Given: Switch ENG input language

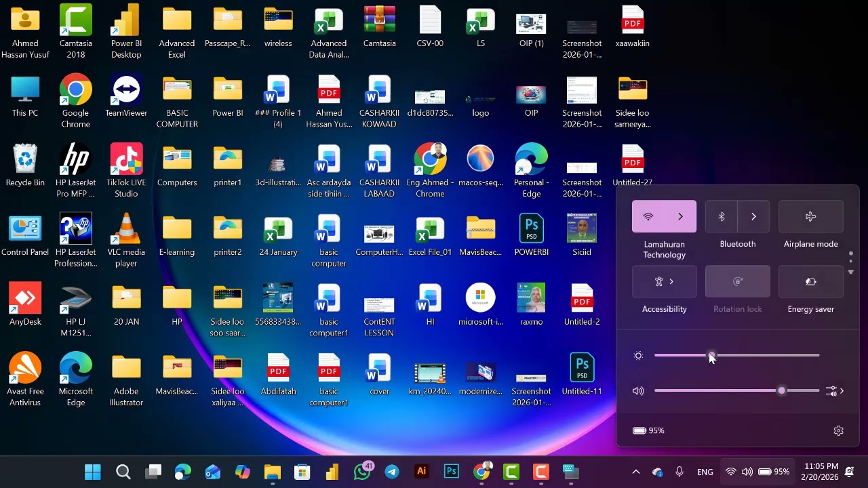Looking at the screenshot, I should pyautogui.click(x=705, y=472).
